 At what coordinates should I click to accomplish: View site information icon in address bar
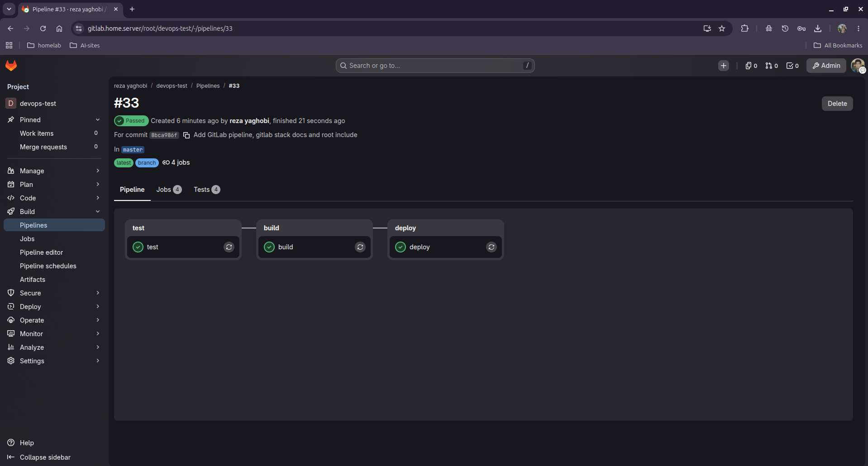(79, 29)
